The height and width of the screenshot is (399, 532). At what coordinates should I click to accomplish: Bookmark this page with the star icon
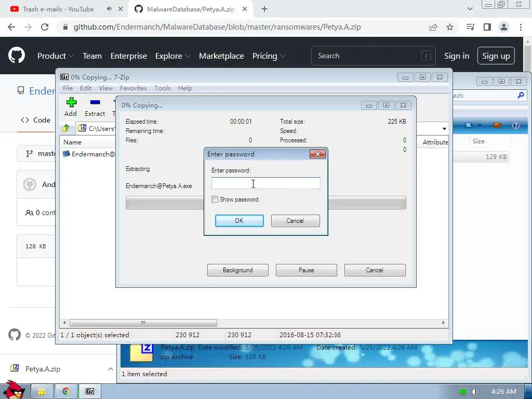tap(450, 27)
